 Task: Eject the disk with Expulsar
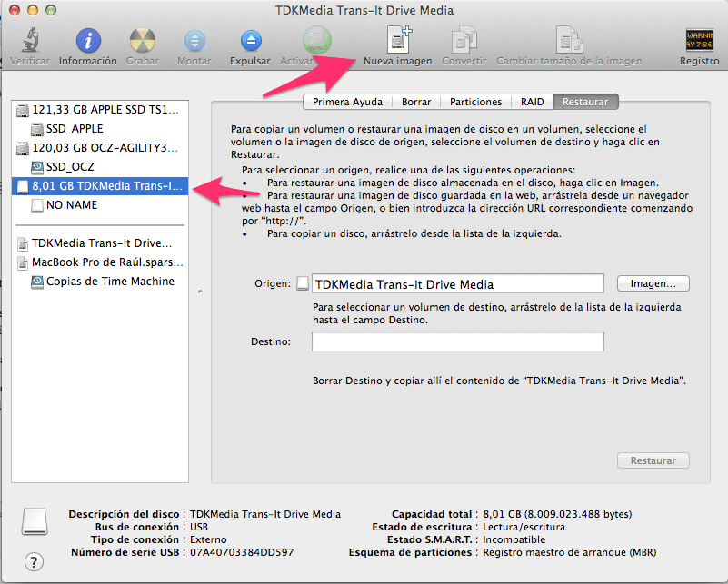point(250,41)
